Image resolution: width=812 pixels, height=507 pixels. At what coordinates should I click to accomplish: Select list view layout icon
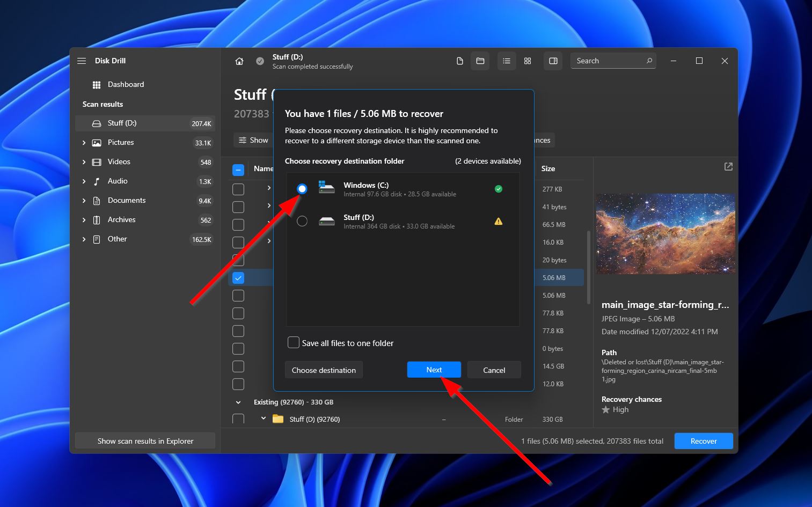click(507, 61)
